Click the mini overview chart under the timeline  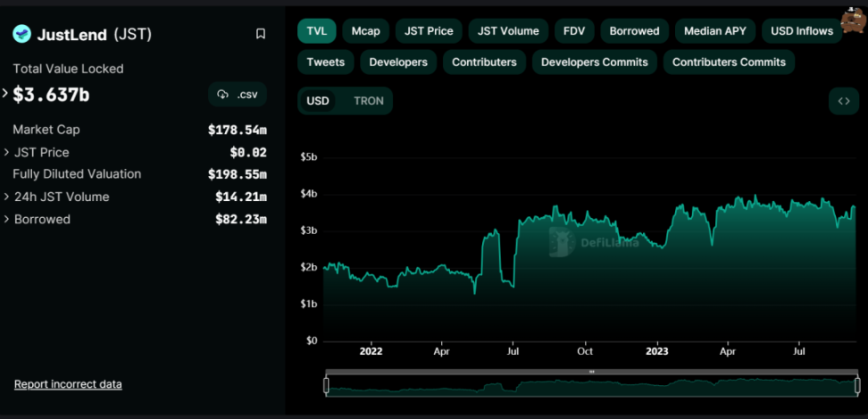[592, 386]
